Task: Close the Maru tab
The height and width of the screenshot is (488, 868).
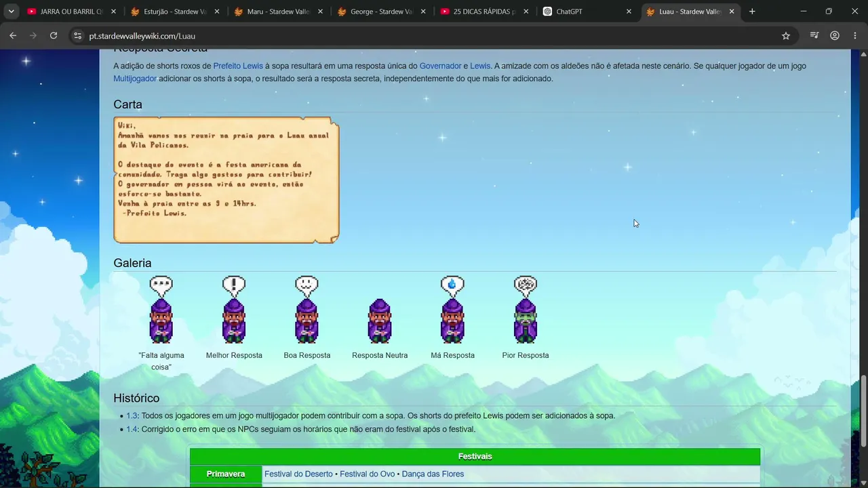Action: pos(319,12)
